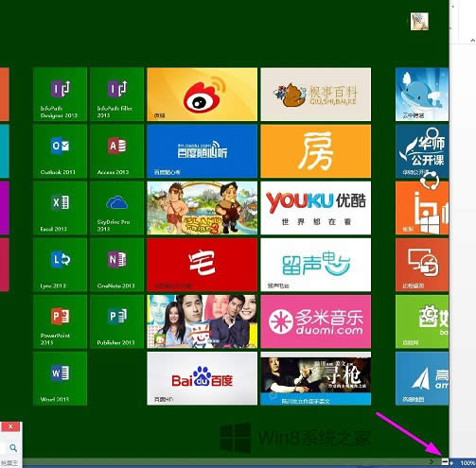
Task: Click the horizontal scrollbar right arrow
Action: pos(432,462)
